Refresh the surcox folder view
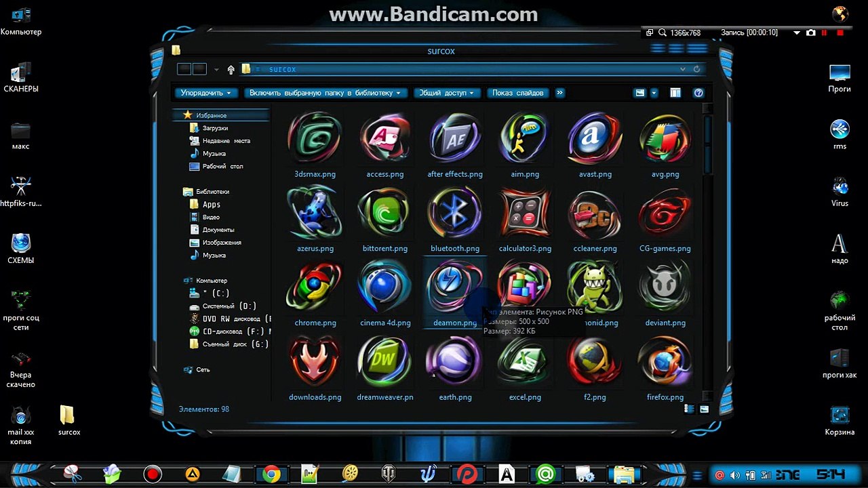 pyautogui.click(x=696, y=69)
